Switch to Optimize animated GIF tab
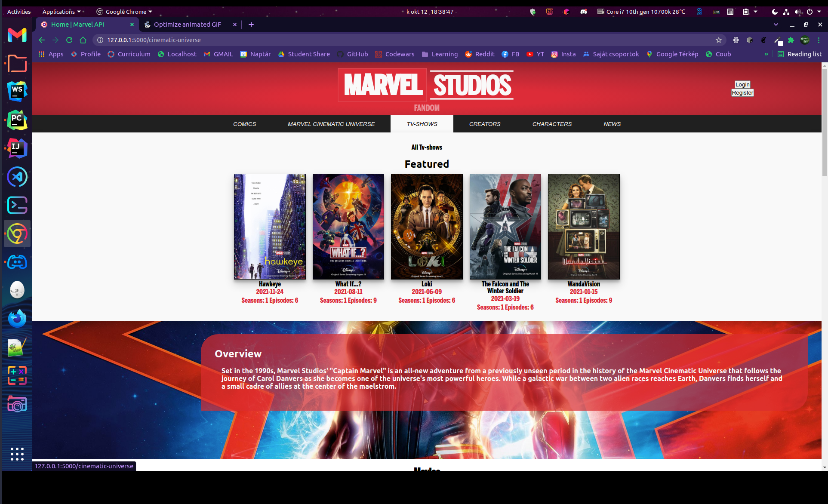 tap(188, 25)
